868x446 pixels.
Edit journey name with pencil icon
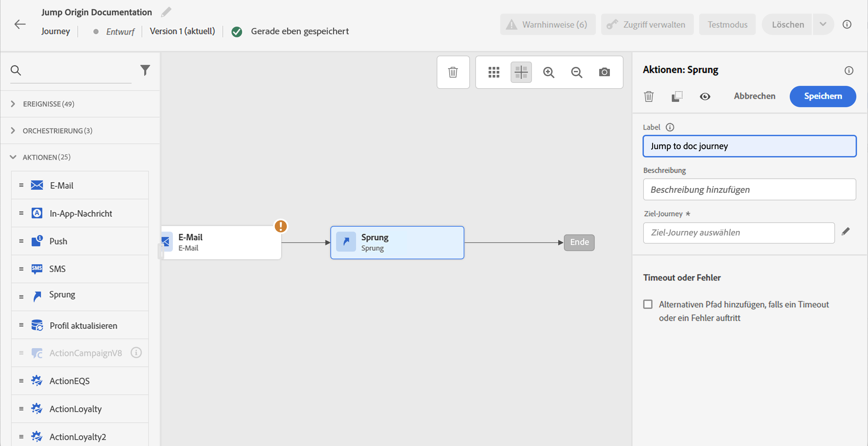point(166,12)
